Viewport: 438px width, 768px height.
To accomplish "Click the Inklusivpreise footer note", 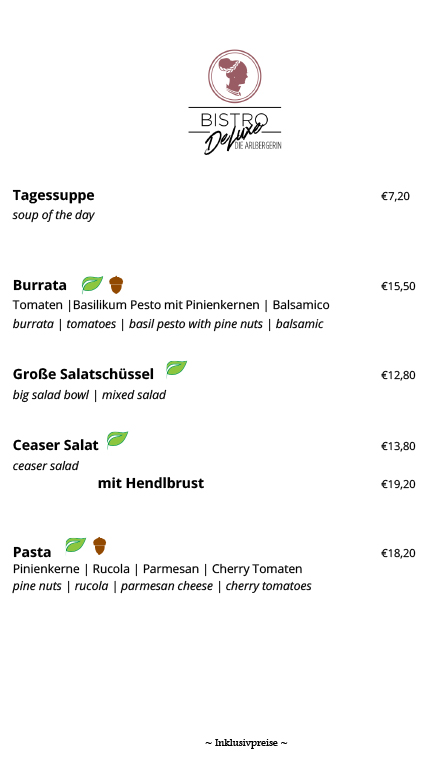I will coord(246,743).
